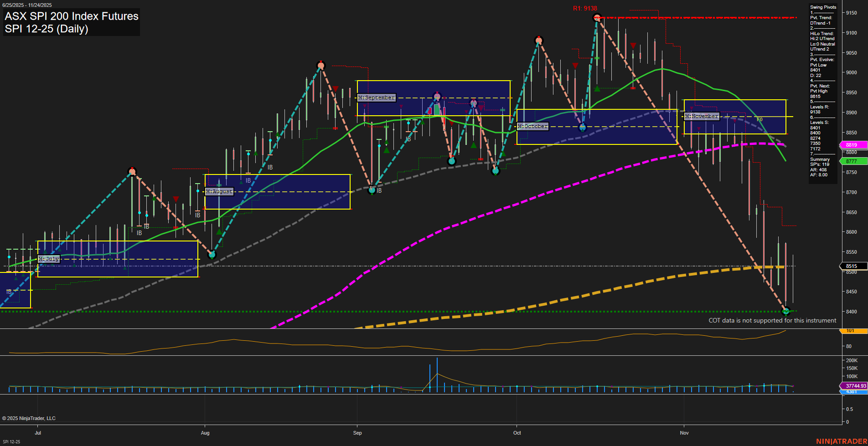Select the orange swing-high circle at the R1 peak
868x446 pixels.
click(596, 18)
